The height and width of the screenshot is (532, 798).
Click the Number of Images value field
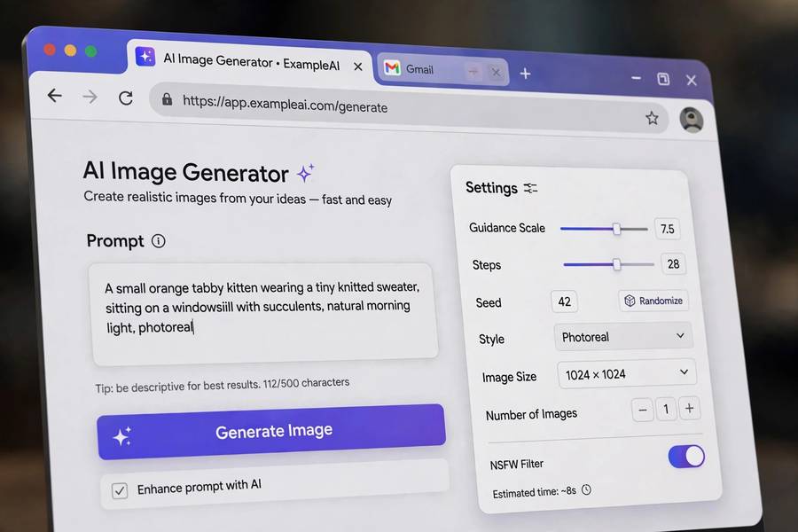click(x=666, y=410)
